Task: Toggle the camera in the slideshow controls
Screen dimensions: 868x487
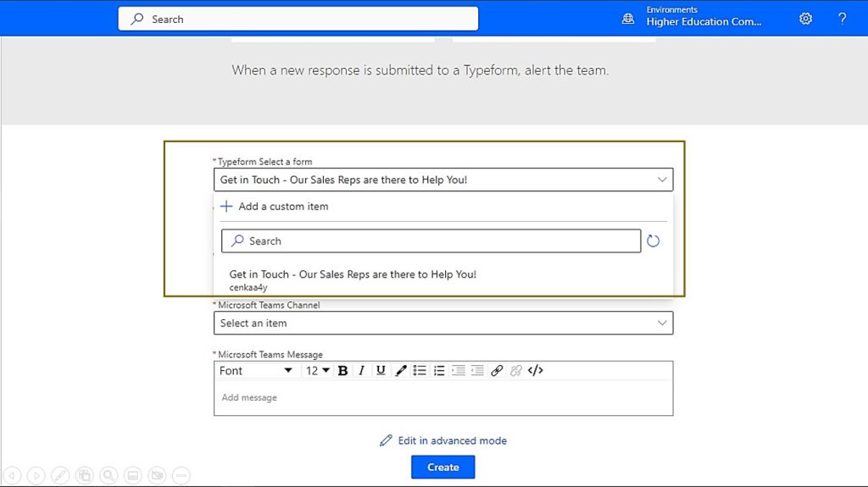Action: [x=157, y=475]
